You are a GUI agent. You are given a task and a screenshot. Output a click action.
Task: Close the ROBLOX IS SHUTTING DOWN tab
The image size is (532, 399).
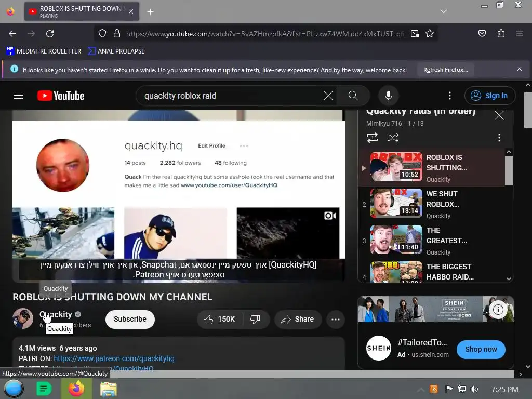pyautogui.click(x=131, y=11)
